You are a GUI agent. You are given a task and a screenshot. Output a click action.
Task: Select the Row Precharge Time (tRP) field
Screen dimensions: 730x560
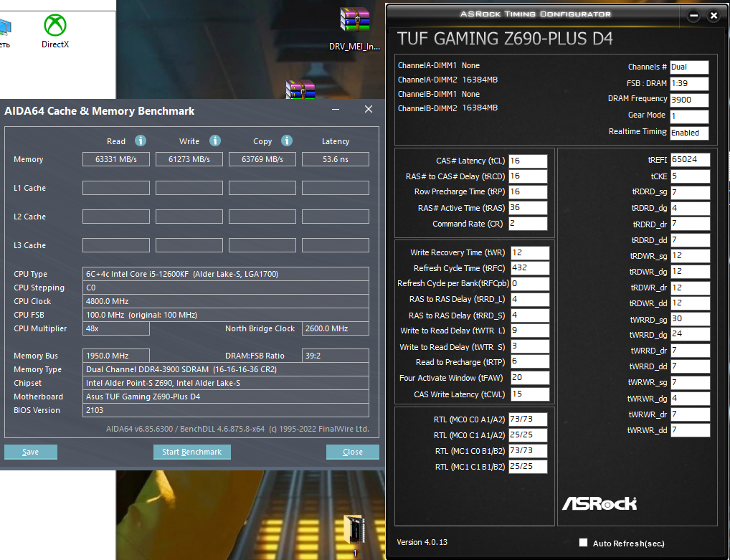(528, 192)
